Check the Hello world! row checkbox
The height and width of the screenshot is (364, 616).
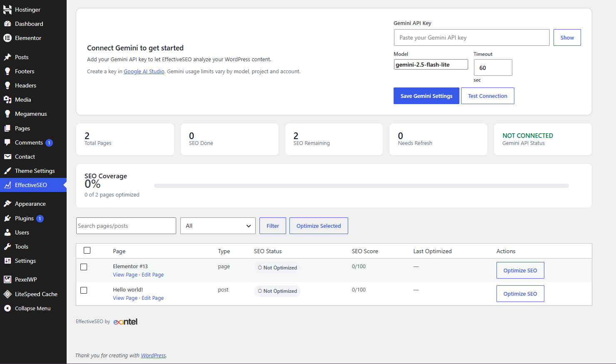[x=84, y=290]
